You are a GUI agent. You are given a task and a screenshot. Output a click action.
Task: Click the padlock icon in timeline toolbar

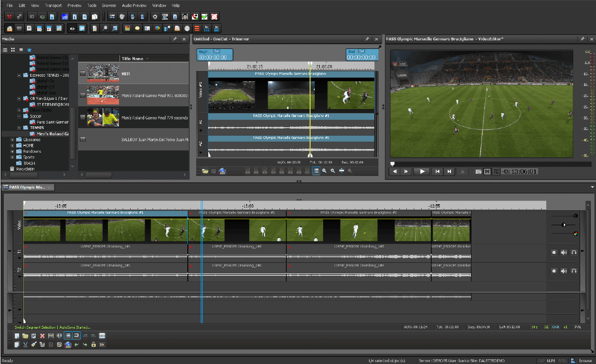point(93,344)
